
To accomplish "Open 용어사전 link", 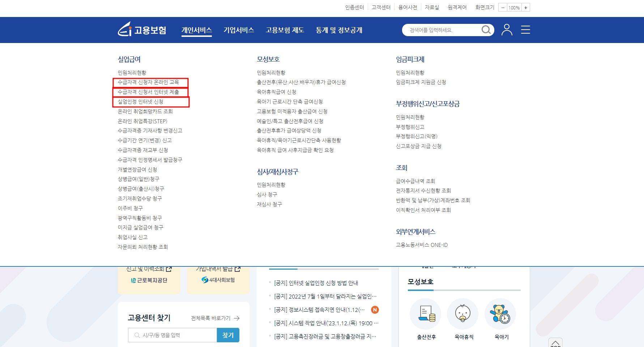I will pyautogui.click(x=408, y=7).
